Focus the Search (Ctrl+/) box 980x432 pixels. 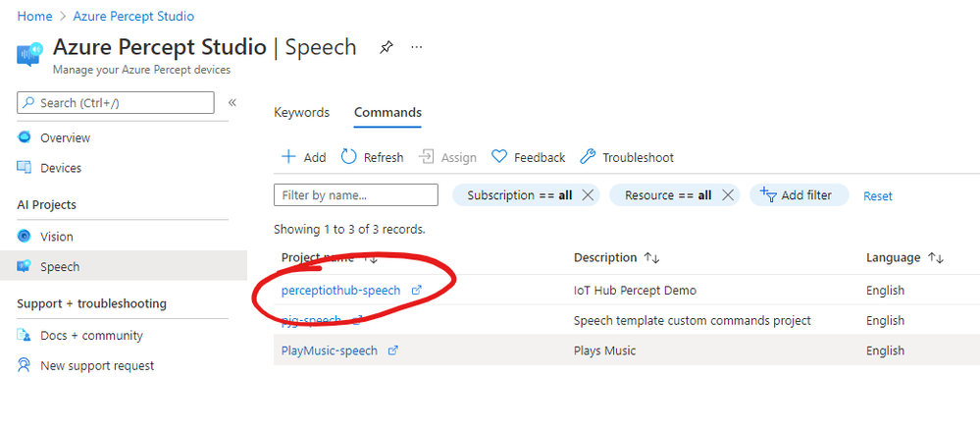[x=116, y=103]
